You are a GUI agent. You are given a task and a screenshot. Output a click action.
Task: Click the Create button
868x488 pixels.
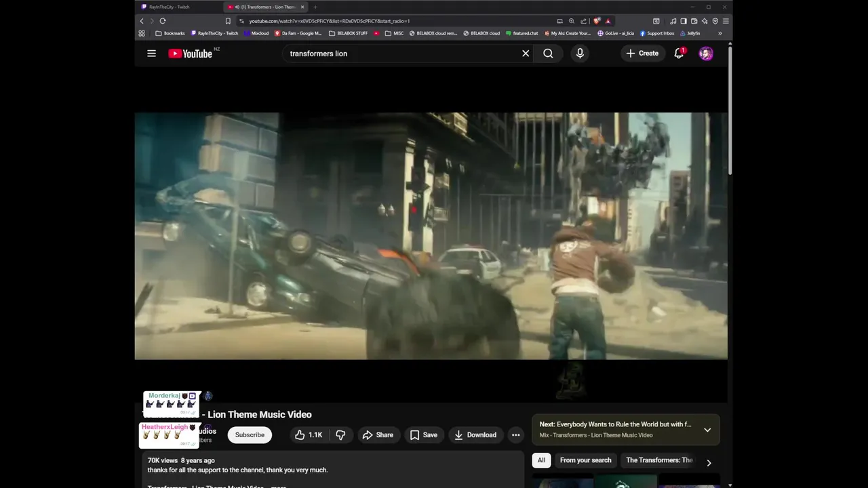642,54
